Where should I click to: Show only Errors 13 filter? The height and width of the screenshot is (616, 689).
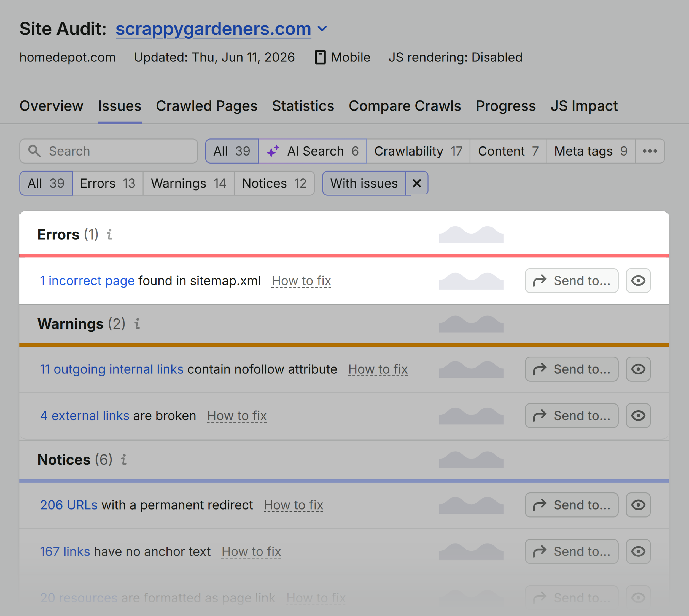(107, 183)
